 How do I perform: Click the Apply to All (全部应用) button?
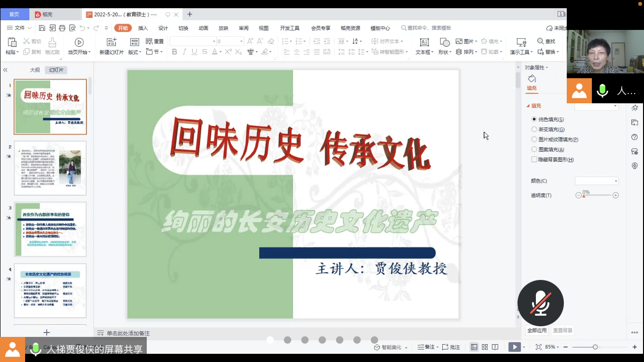(537, 331)
